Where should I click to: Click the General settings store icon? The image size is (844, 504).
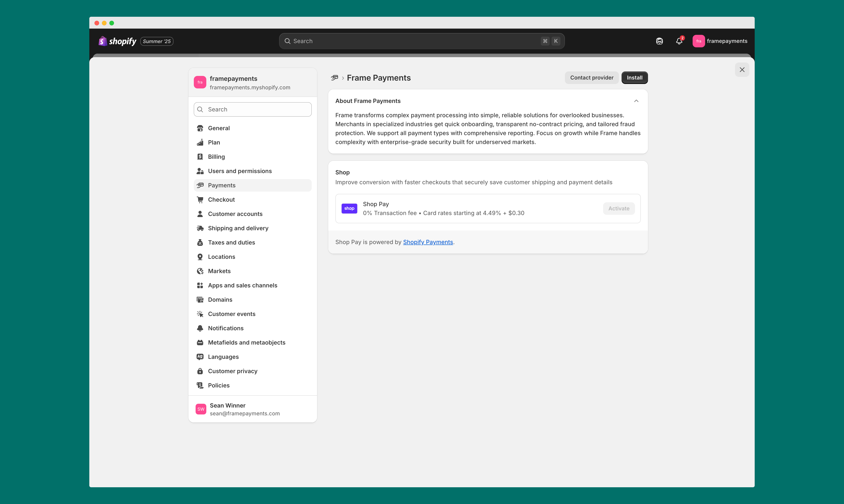click(x=200, y=128)
